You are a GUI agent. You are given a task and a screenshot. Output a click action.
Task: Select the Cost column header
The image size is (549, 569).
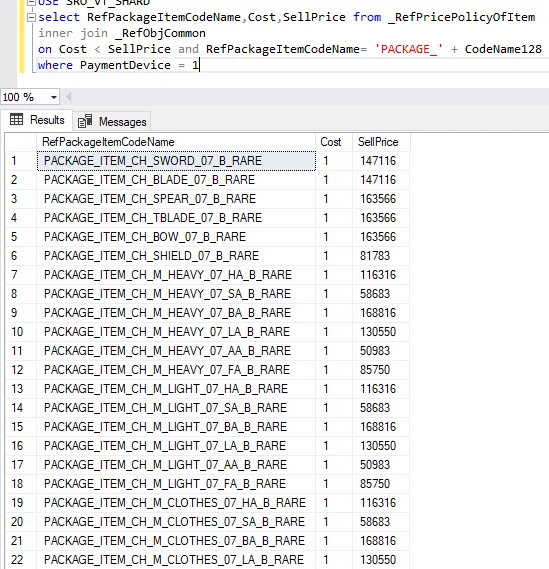[x=334, y=142]
